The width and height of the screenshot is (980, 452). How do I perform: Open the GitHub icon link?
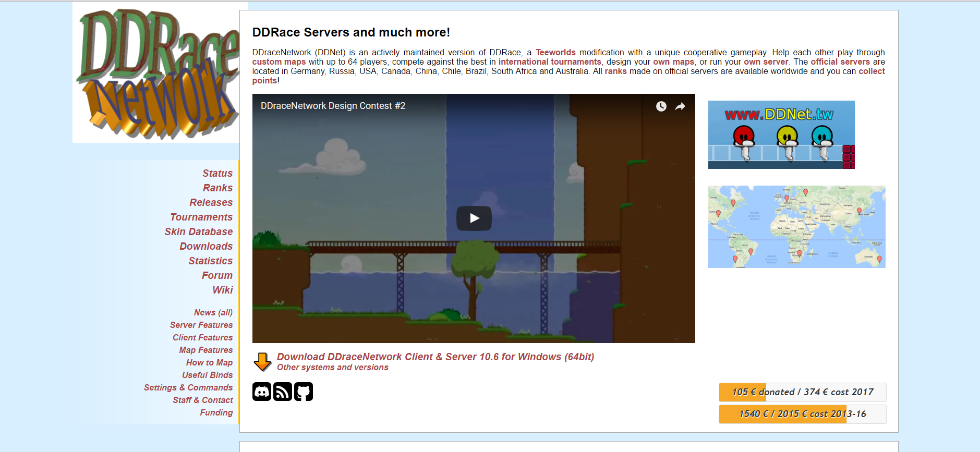click(x=304, y=392)
